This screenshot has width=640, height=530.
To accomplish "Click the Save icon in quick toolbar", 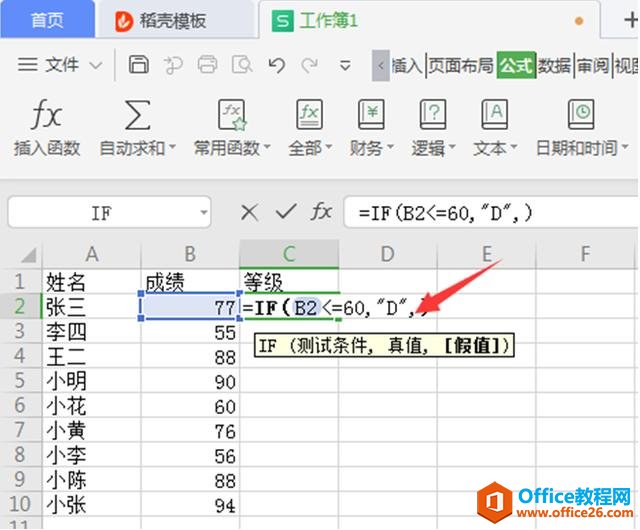I will point(139,65).
